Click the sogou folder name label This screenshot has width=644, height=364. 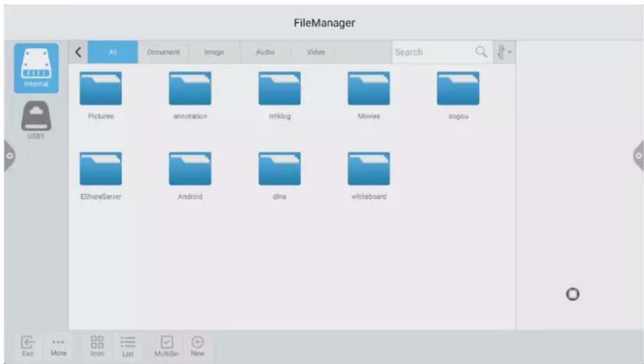point(458,117)
